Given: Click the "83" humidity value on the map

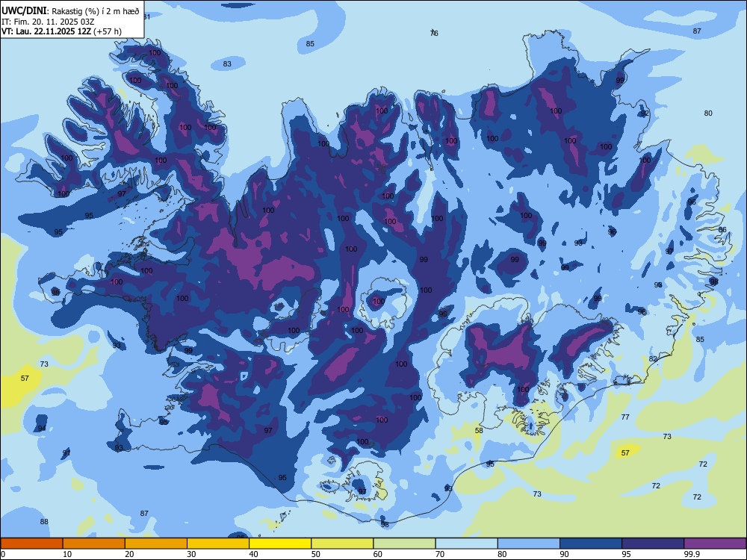Looking at the screenshot, I should pyautogui.click(x=227, y=63).
